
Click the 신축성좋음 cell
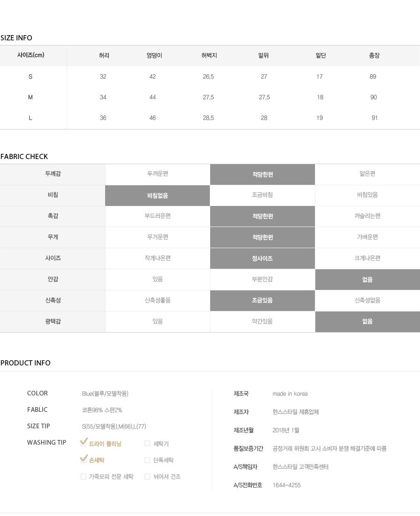click(158, 300)
